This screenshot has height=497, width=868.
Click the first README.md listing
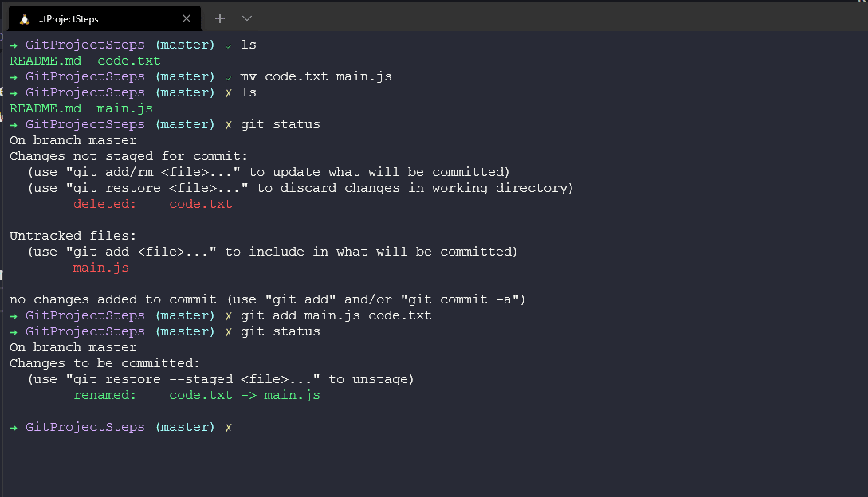click(x=45, y=61)
